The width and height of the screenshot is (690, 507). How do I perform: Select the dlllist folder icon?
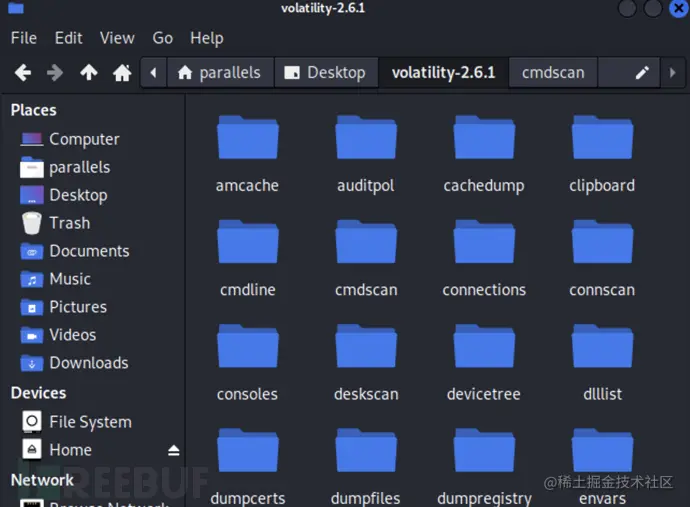coord(602,346)
